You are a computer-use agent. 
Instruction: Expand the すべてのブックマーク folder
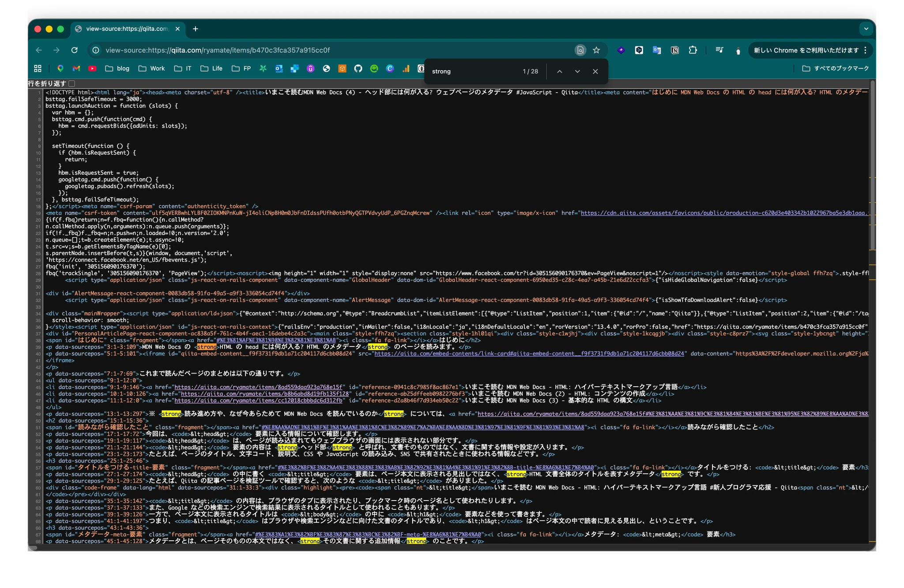pos(835,68)
